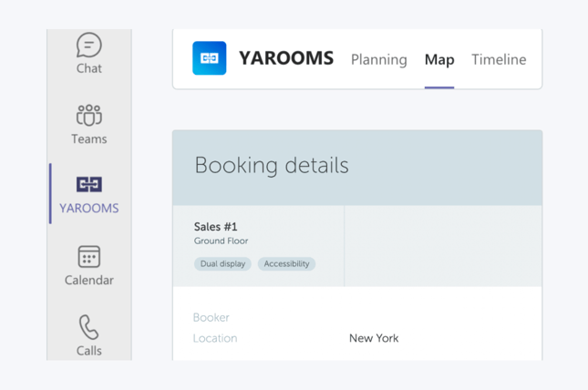The image size is (588, 390).
Task: Click the Accessibility tag
Action: pos(286,263)
